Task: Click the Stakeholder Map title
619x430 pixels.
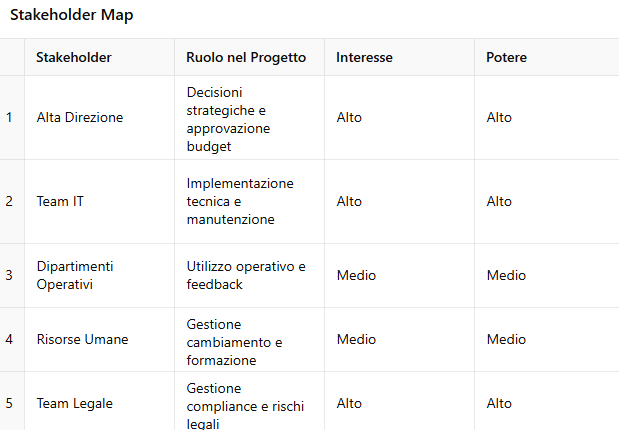Action: (72, 15)
